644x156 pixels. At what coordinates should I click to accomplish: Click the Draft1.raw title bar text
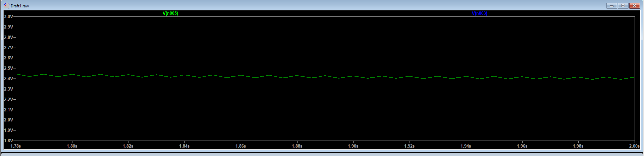(20, 6)
